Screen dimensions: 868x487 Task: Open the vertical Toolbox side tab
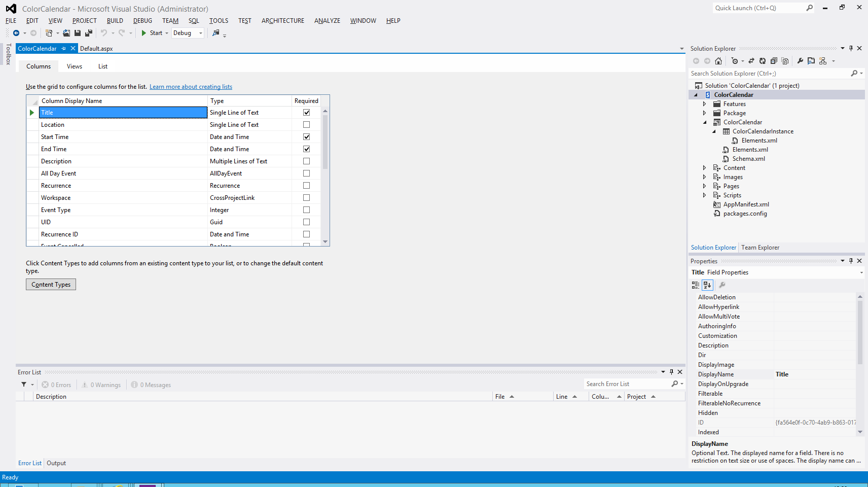pyautogui.click(x=9, y=54)
